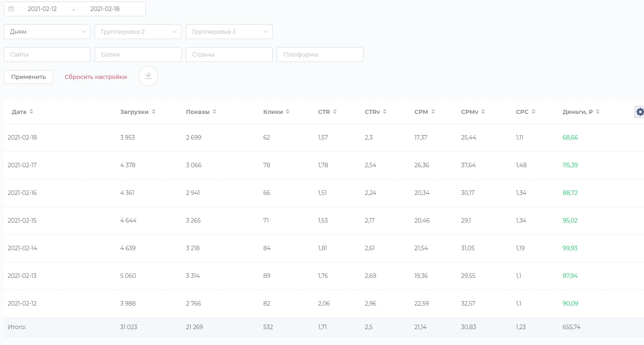This screenshot has width=644, height=345.
Task: Click the Применить button
Action: click(x=28, y=77)
